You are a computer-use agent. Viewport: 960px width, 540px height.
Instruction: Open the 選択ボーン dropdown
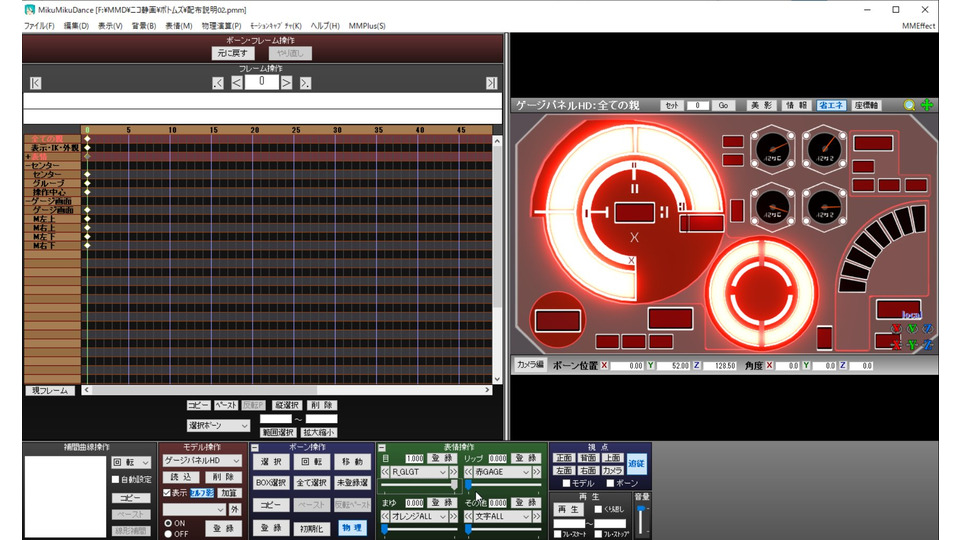pos(218,426)
